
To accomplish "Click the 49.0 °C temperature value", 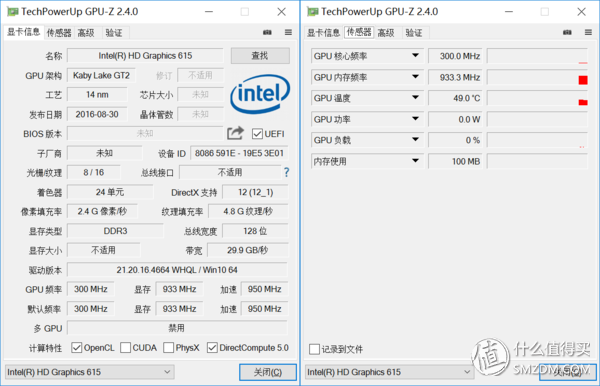I will pos(455,98).
